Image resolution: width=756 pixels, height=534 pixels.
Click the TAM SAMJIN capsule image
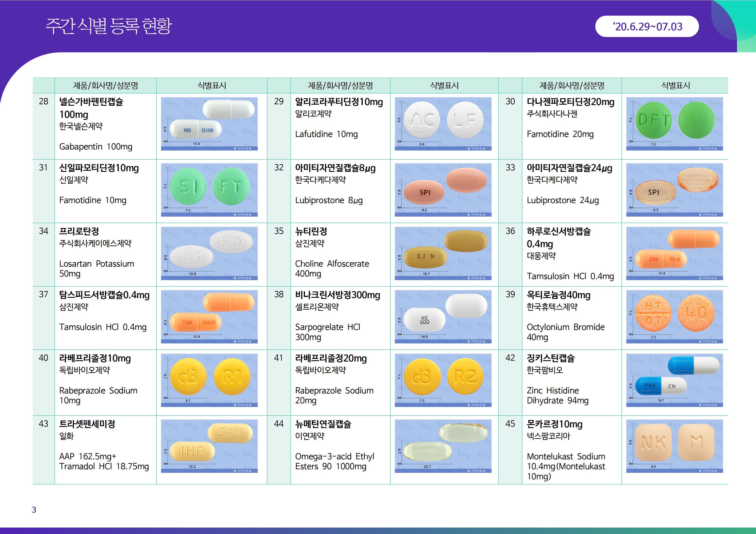pyautogui.click(x=209, y=317)
